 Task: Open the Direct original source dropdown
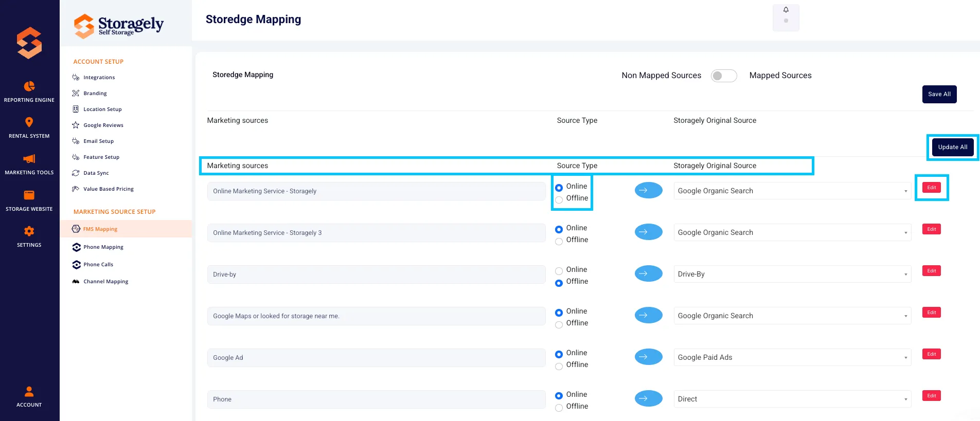792,399
